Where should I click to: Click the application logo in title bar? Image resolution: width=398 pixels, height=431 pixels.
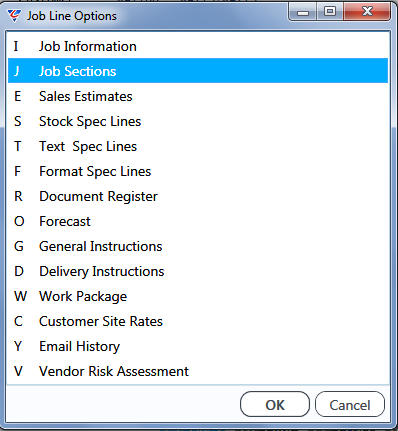coord(14,16)
